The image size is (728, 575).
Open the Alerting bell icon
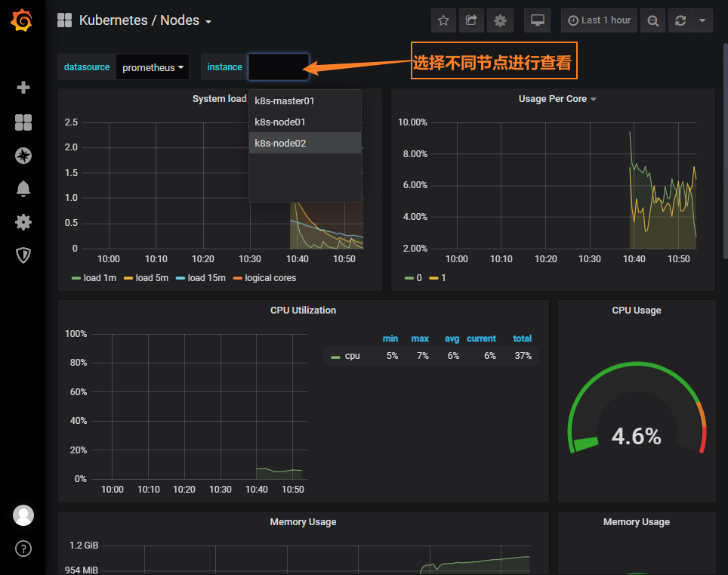23,189
